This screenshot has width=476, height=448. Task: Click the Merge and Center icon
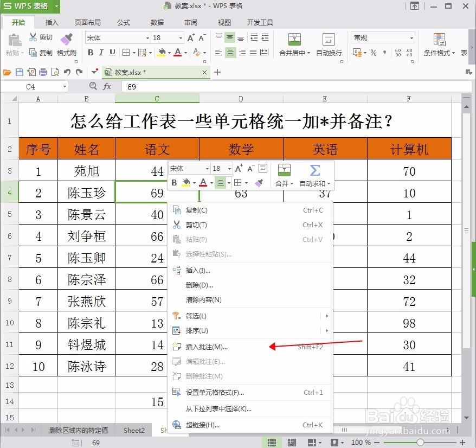coord(294,39)
